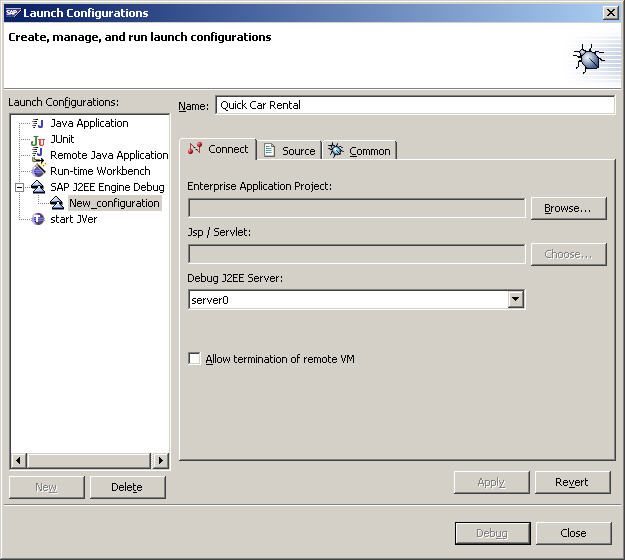Click the Run-time Workbench icon

[x=38, y=171]
